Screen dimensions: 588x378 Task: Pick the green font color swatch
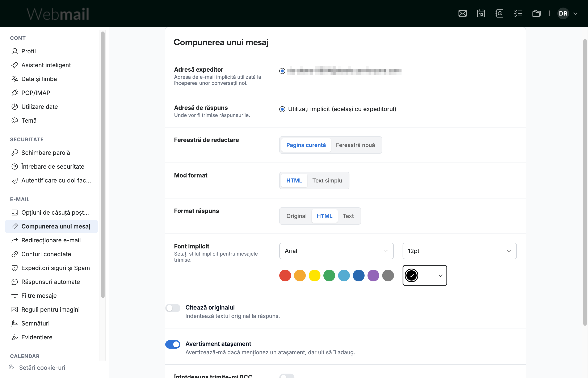pyautogui.click(x=329, y=275)
